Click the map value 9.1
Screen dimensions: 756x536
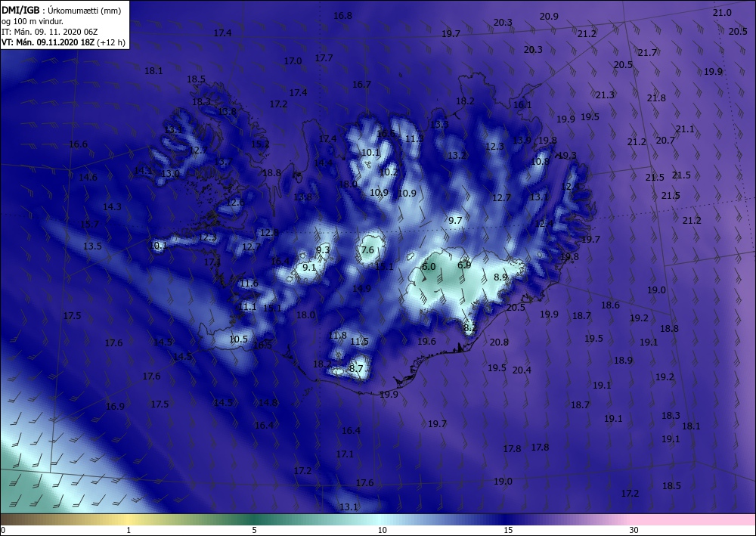click(309, 267)
